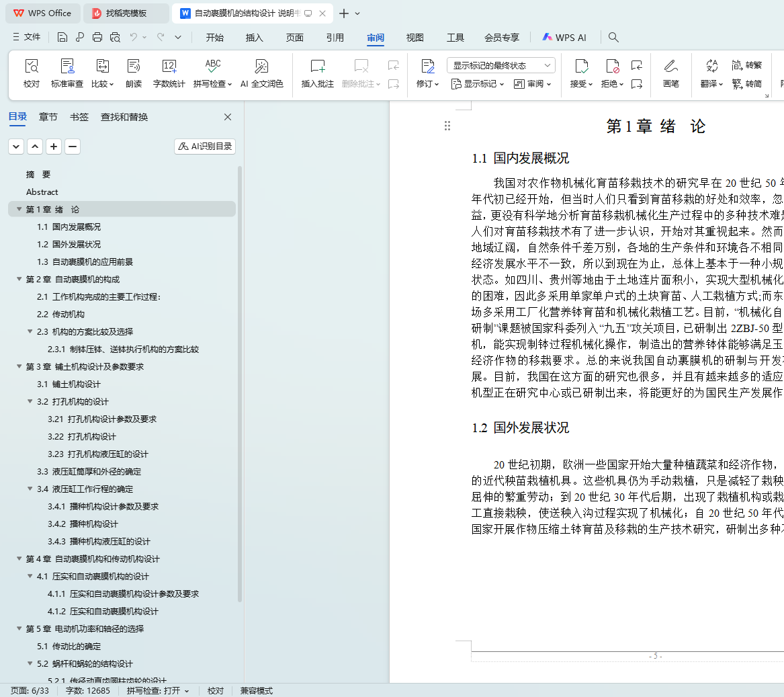Screen dimensions: 784x697
Task: Open the 比较 compare dropdown
Action: coord(103,73)
